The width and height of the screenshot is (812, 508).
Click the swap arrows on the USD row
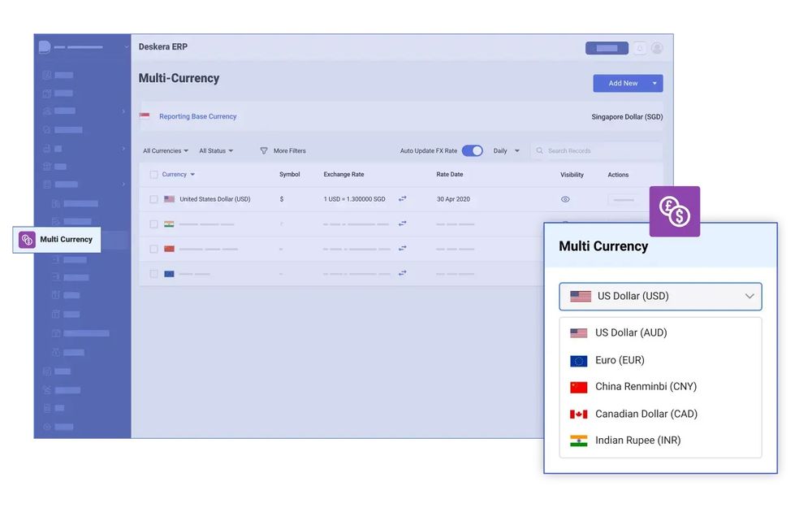coord(402,198)
